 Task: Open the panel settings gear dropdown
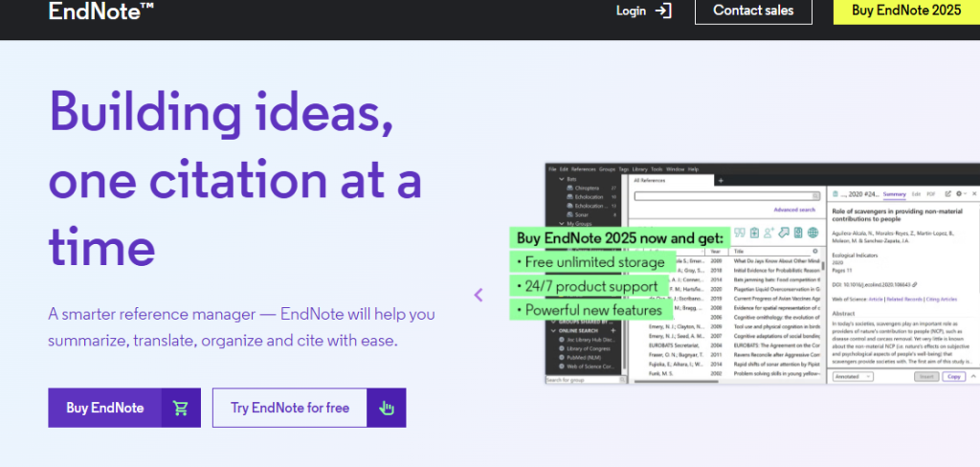pyautogui.click(x=961, y=194)
